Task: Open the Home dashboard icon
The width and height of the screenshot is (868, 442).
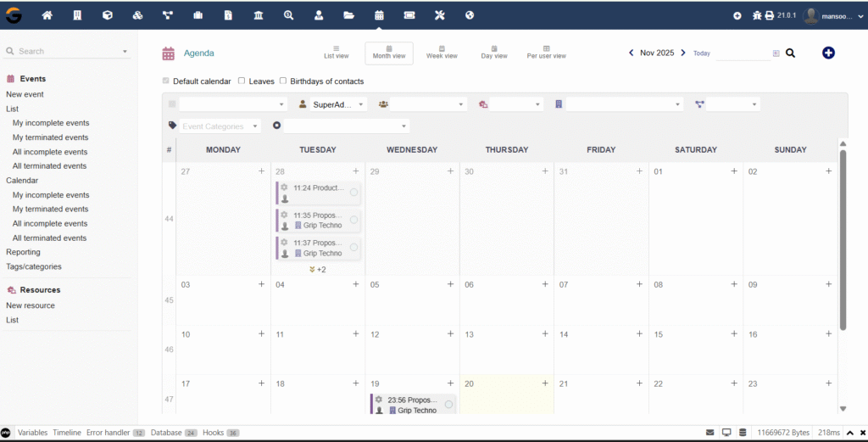Action: pos(47,15)
